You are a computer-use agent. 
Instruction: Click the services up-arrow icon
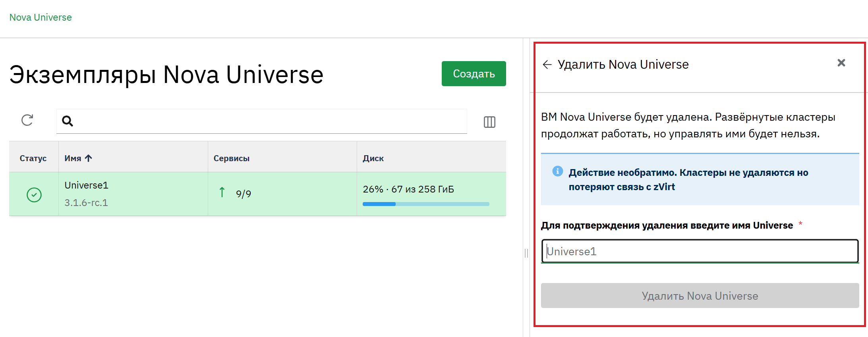tap(222, 193)
